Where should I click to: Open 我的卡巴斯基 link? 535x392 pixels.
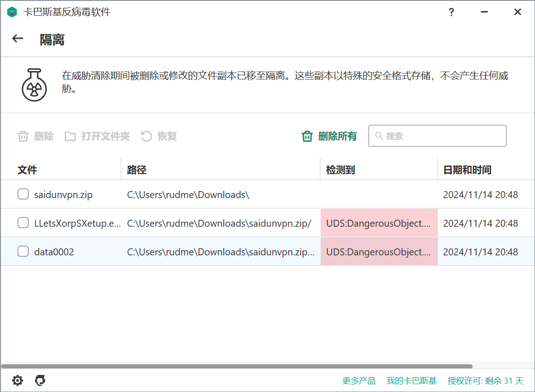(x=411, y=380)
